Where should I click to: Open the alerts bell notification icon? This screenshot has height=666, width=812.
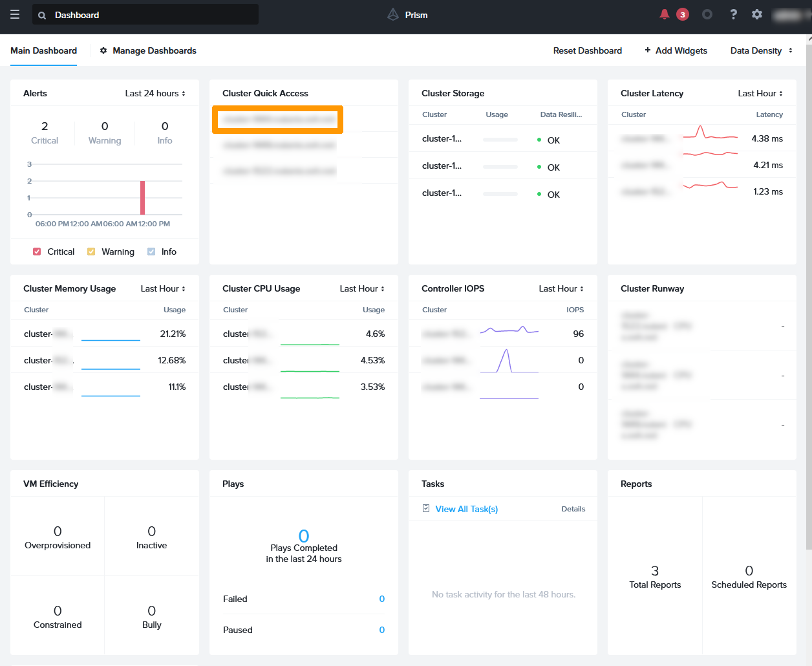(664, 14)
